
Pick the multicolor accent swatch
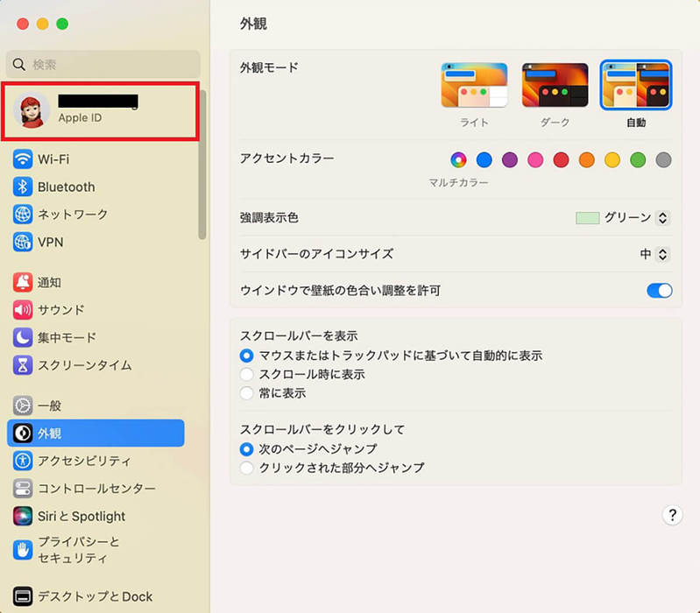pos(458,159)
